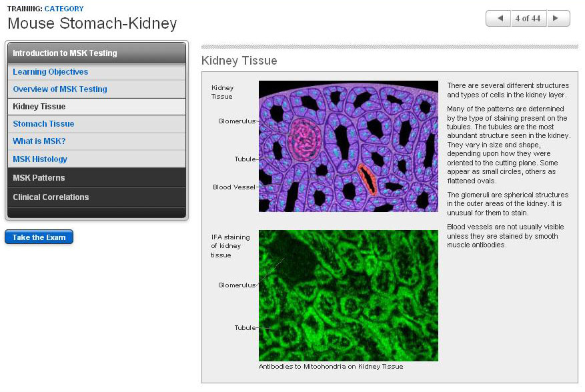Advance with the next page arrow

point(558,19)
